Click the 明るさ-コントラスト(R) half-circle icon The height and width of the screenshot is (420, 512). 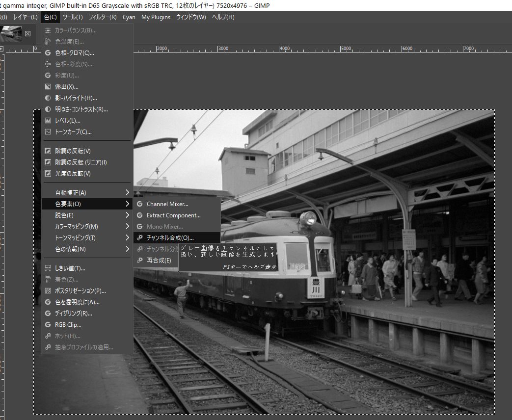point(48,109)
